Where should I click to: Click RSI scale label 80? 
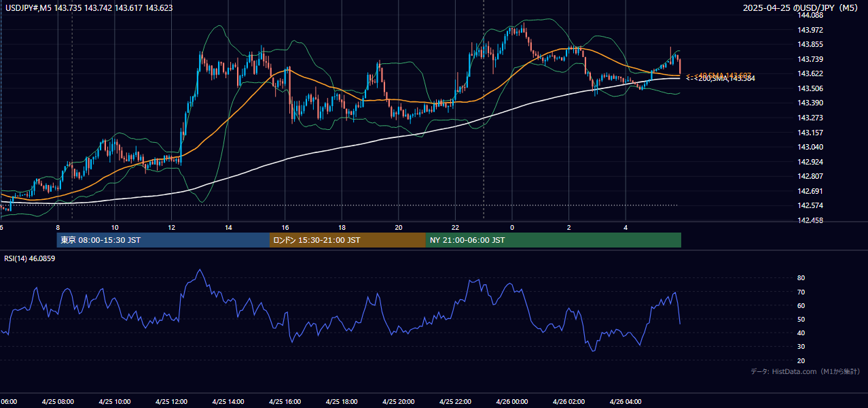(801, 278)
